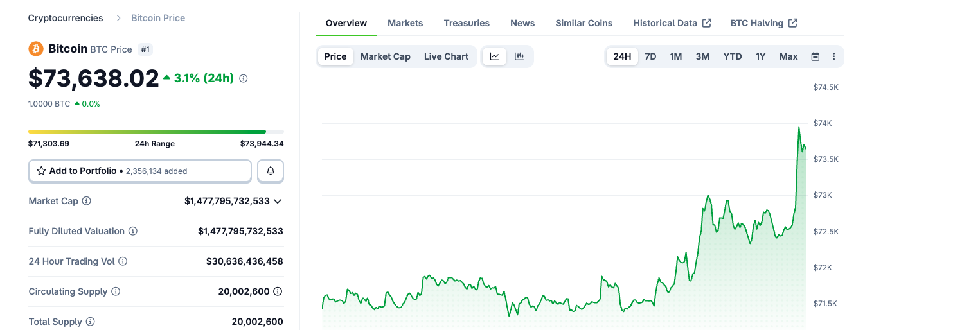Open the Similar Coins tab
Image resolution: width=980 pixels, height=330 pixels.
point(584,23)
